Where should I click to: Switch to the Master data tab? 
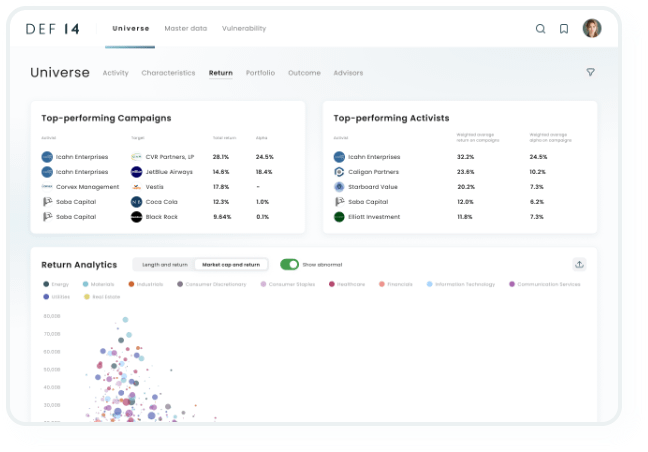(x=185, y=28)
